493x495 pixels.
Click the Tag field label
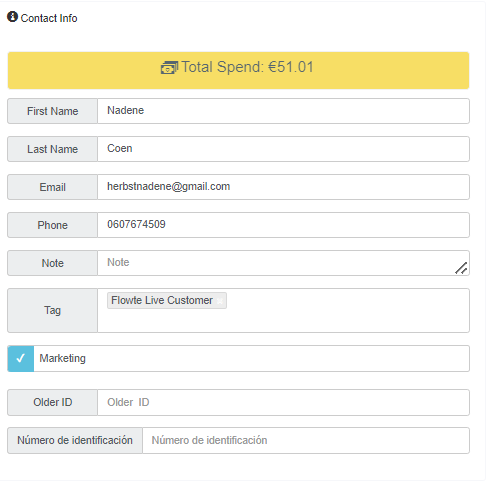(52, 311)
